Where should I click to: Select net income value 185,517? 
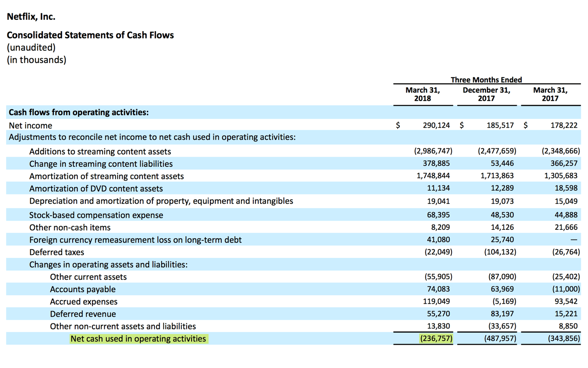click(500, 125)
